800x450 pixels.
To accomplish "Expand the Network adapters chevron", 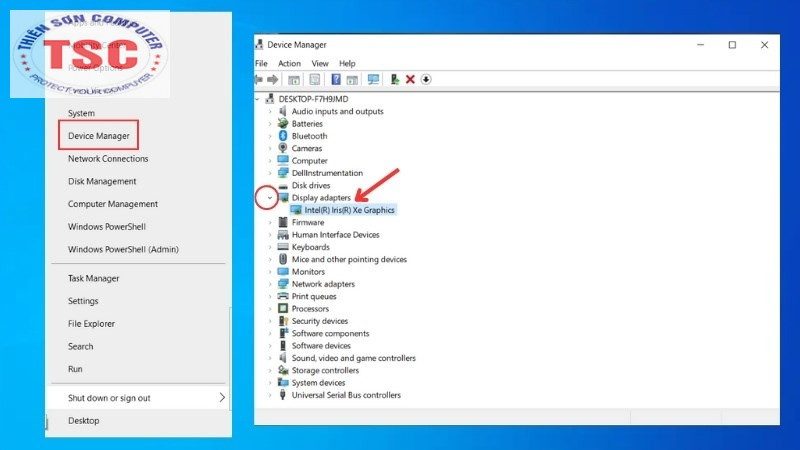I will tap(270, 284).
